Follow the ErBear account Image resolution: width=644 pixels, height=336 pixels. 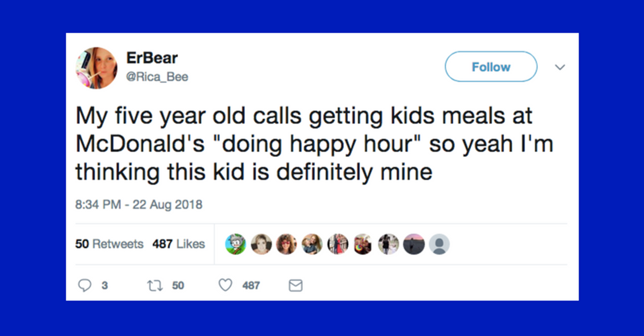coord(491,67)
